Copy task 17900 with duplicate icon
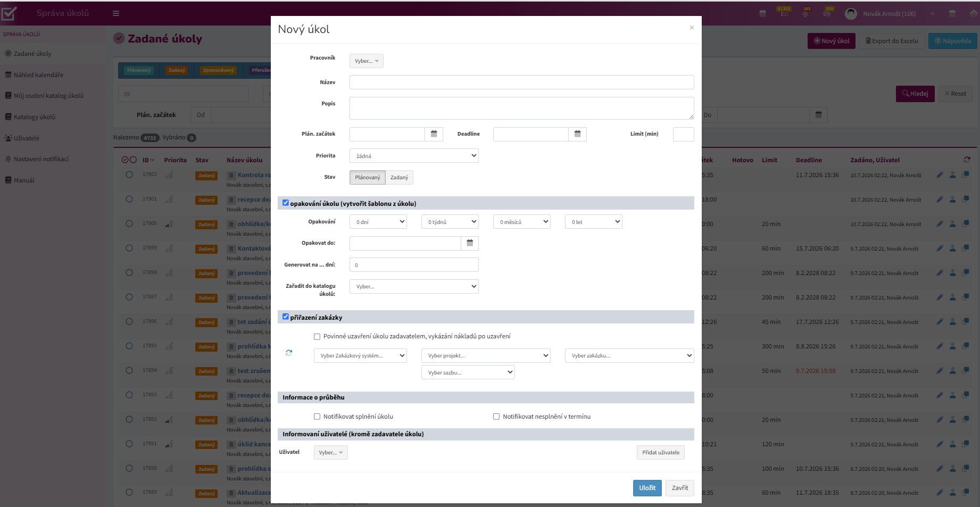This screenshot has width=980, height=507. point(966,224)
